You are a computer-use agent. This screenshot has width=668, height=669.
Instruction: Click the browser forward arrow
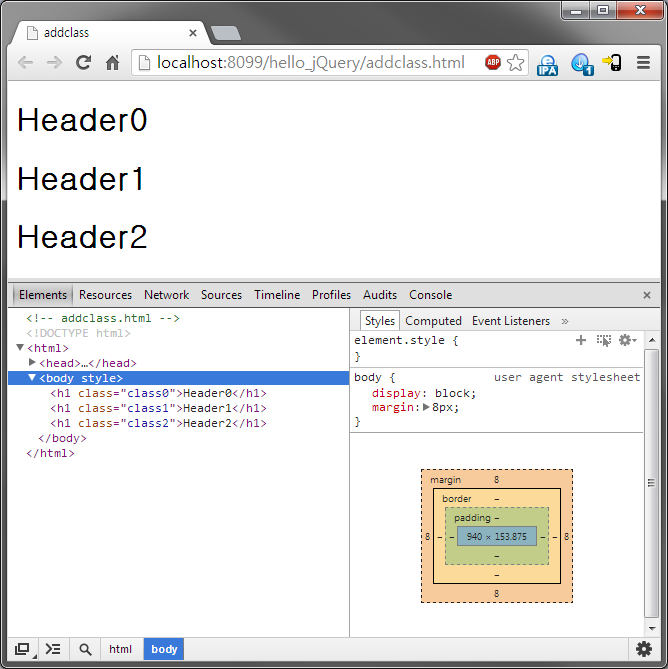(54, 63)
